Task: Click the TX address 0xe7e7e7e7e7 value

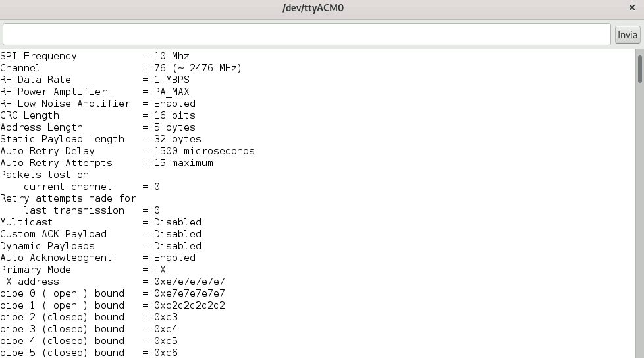Action: click(189, 282)
